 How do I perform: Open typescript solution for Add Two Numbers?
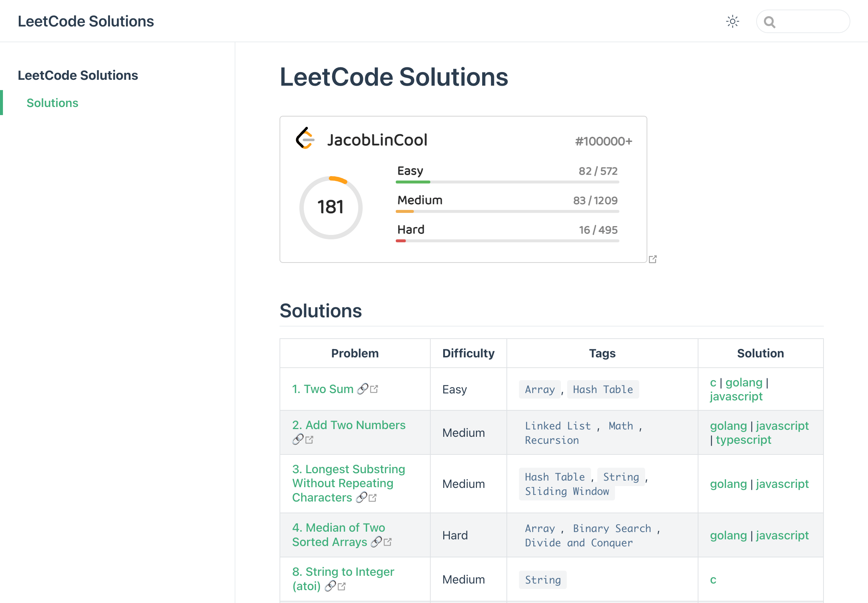coord(743,439)
